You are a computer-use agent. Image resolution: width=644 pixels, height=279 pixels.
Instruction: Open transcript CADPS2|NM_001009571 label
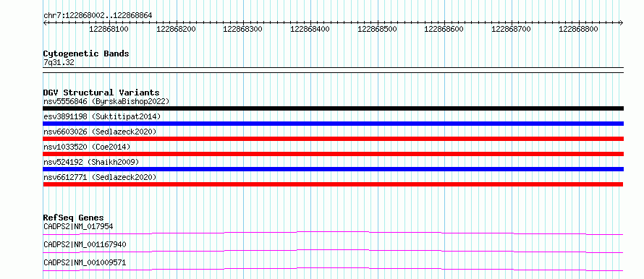point(85,262)
